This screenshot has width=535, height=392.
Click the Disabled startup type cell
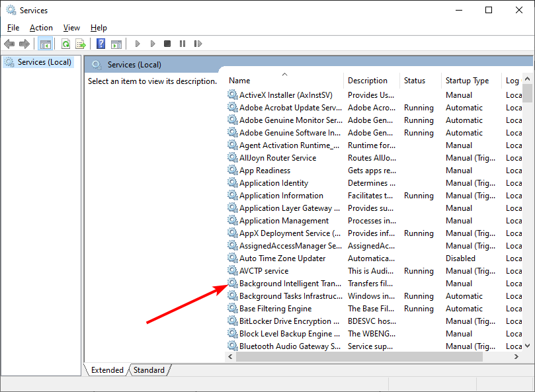click(x=460, y=258)
